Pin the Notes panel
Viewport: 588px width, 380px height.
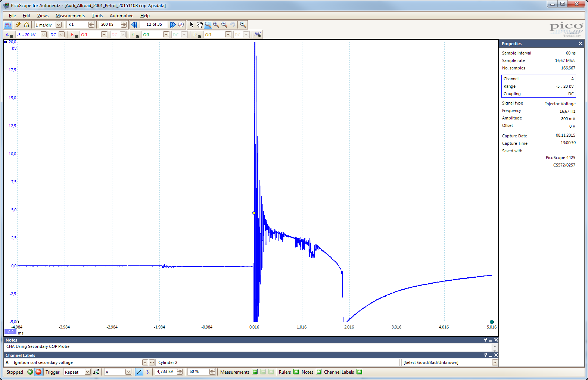486,340
